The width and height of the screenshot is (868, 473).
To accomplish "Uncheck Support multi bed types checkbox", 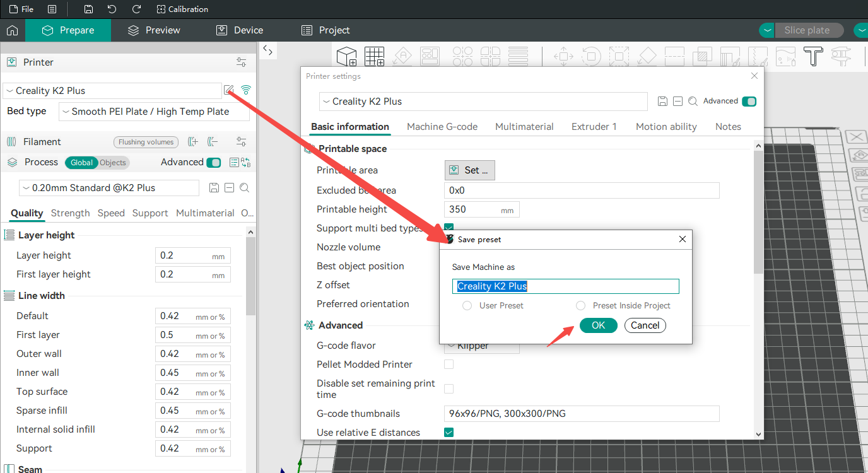I will (449, 228).
